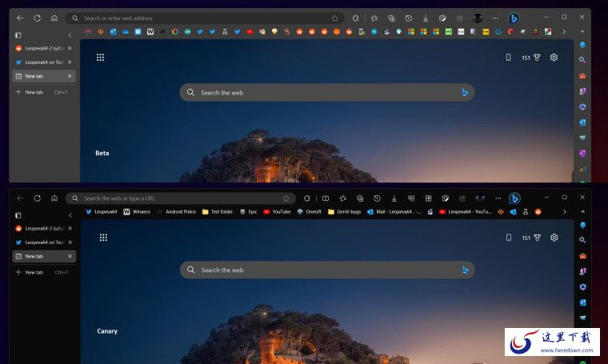
Task: Show more favorites chevron in Canary favorites bar
Action: pos(564,212)
